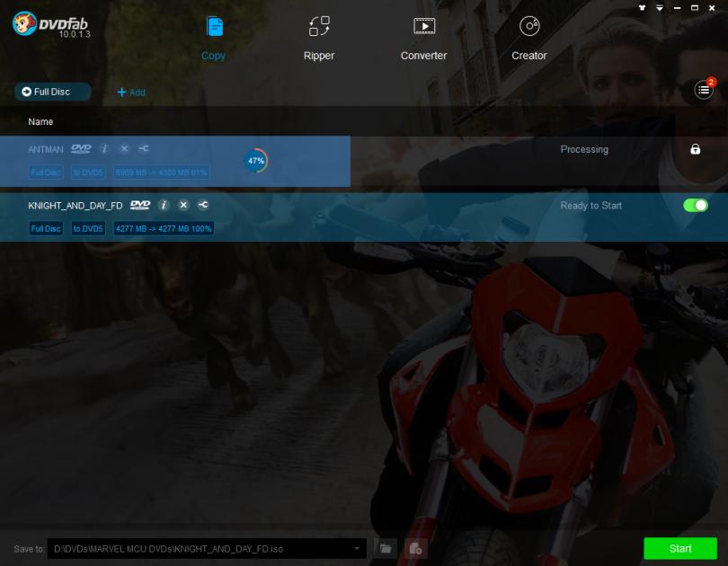
Task: Show info for the ANTMAN task
Action: coord(104,148)
